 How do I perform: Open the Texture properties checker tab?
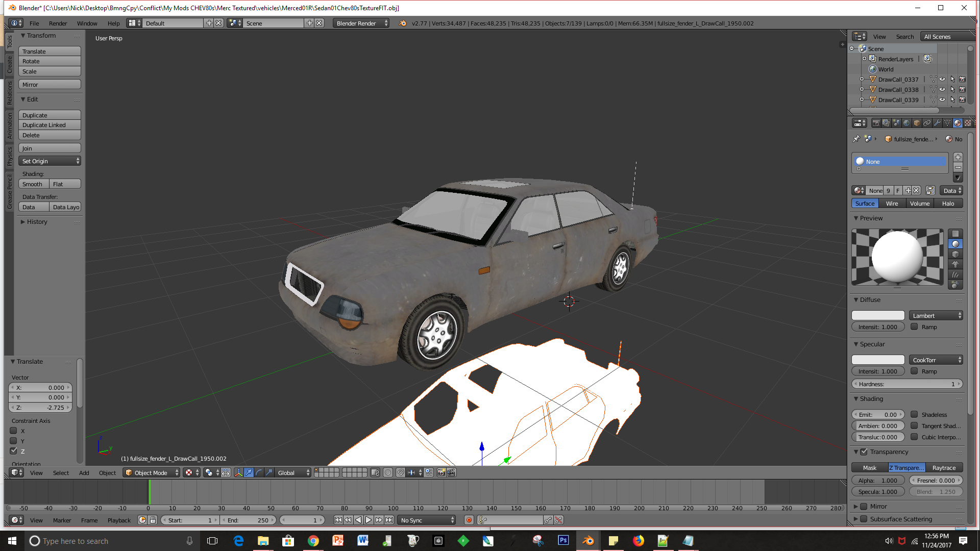968,123
